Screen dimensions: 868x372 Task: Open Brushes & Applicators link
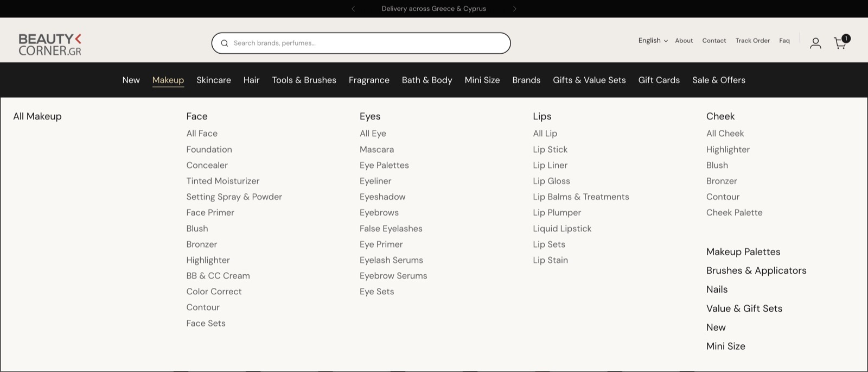point(756,270)
